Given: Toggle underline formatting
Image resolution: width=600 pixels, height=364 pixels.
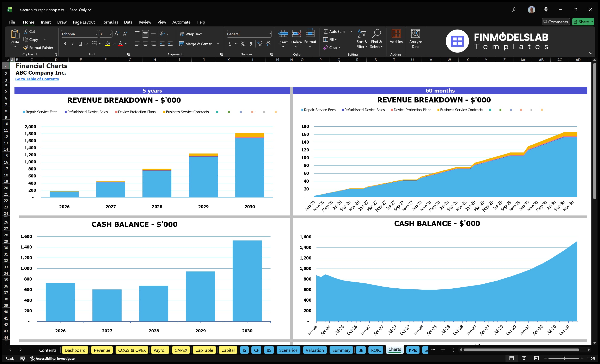Looking at the screenshot, I should tap(80, 44).
